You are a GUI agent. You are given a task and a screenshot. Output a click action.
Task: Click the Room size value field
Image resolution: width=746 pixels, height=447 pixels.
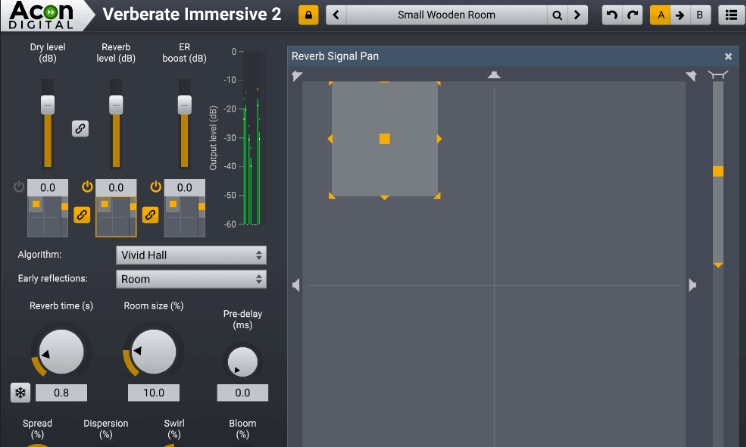coord(153,393)
